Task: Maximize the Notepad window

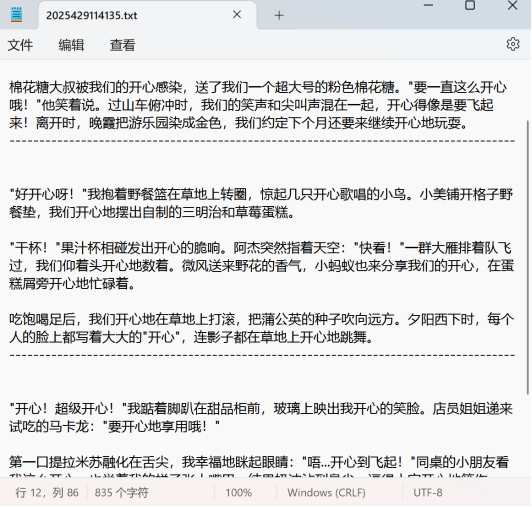Action: pos(470,5)
